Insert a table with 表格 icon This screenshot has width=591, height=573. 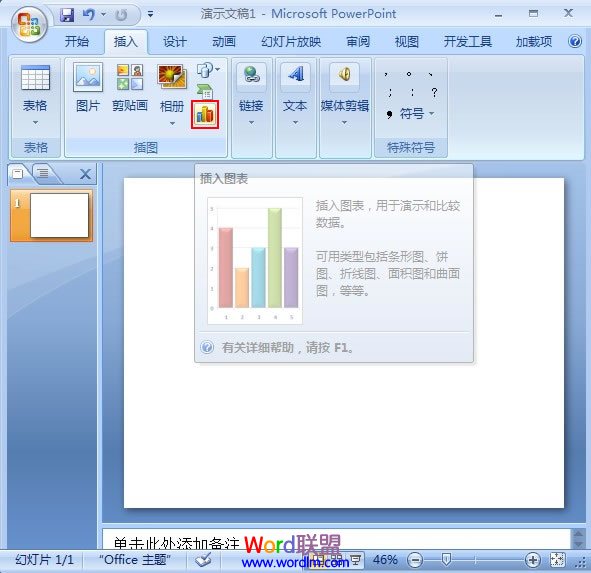pyautogui.click(x=35, y=78)
